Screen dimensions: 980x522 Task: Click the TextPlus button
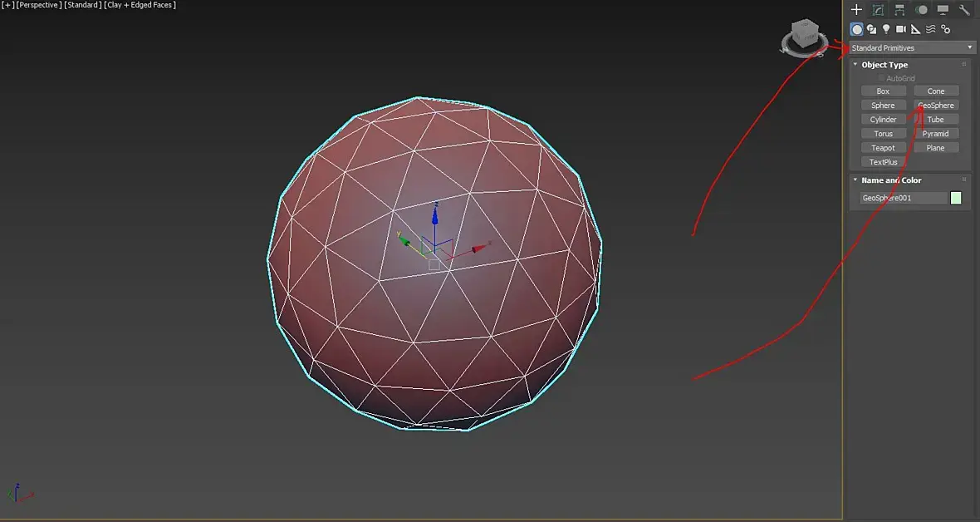tap(883, 162)
